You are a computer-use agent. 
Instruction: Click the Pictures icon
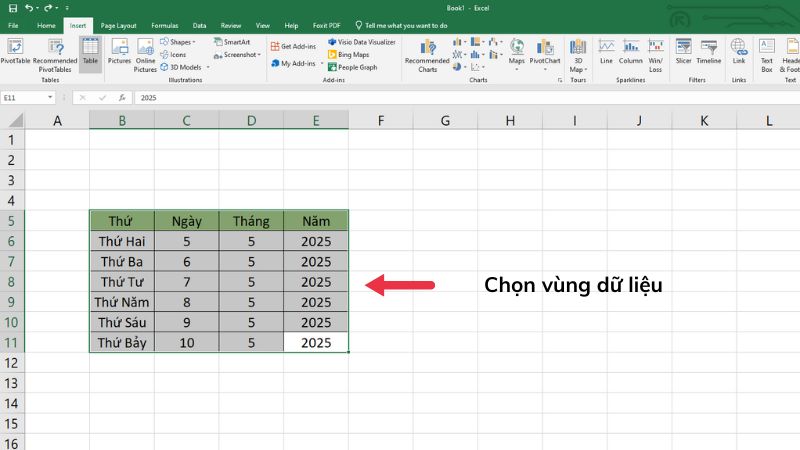120,51
